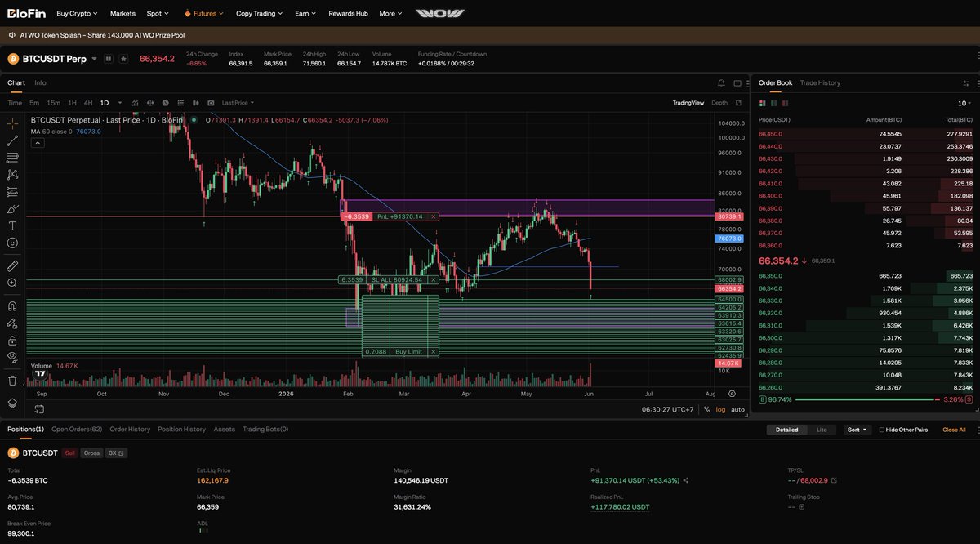Screen dimensions: 980x544
Task: Click the trash remove drawings icon
Action: click(12, 380)
